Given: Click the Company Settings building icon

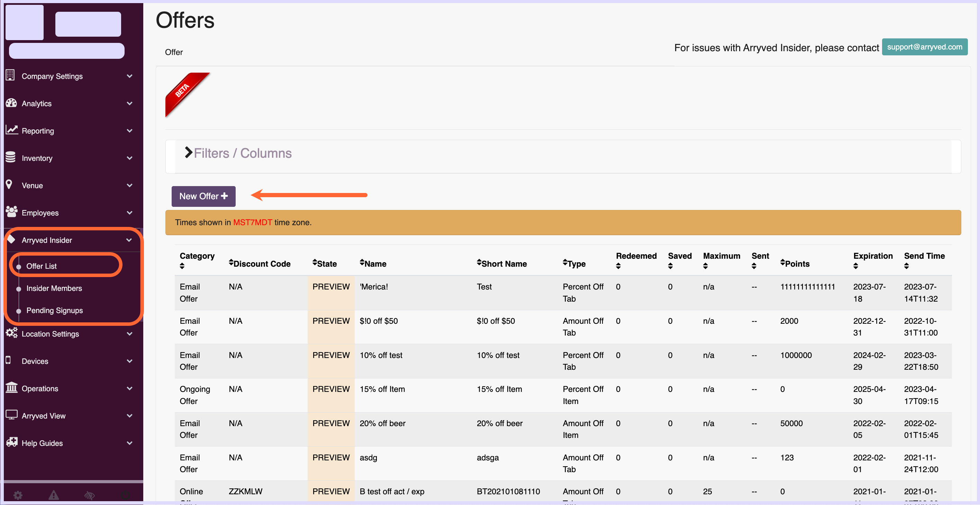Looking at the screenshot, I should pyautogui.click(x=10, y=75).
